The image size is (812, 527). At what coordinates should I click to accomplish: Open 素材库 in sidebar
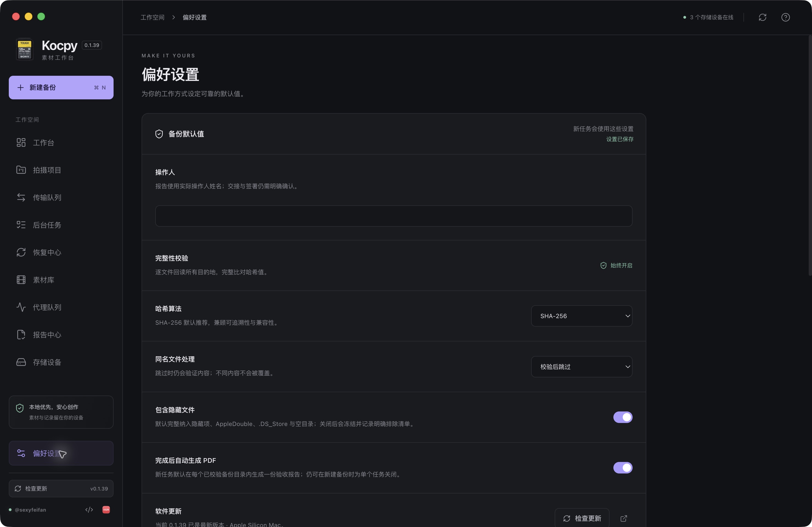tap(61, 280)
